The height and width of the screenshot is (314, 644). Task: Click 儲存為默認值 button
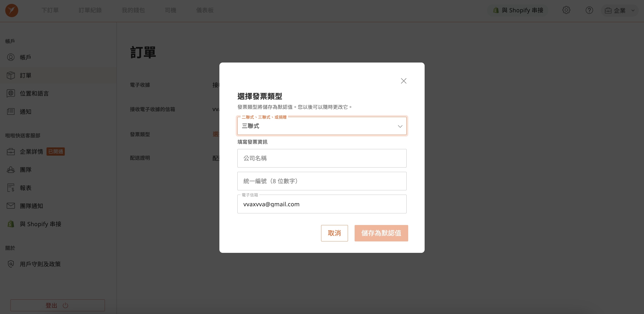tap(381, 233)
